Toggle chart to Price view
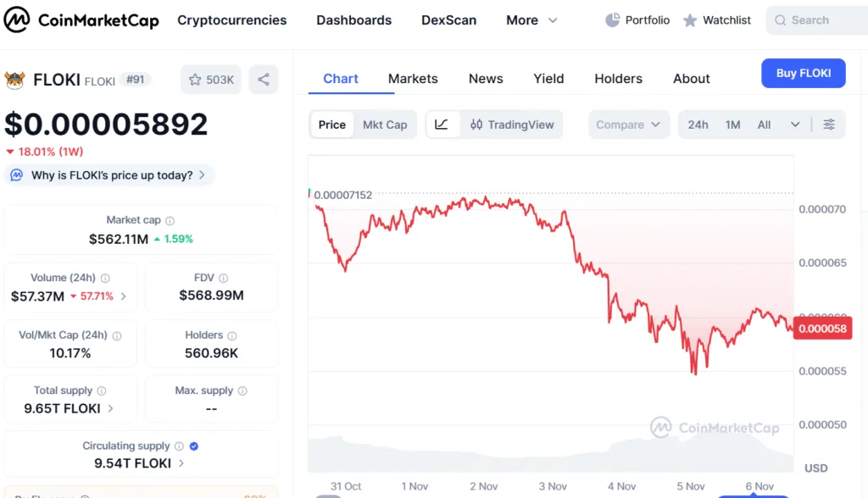The width and height of the screenshot is (868, 498). (x=331, y=124)
